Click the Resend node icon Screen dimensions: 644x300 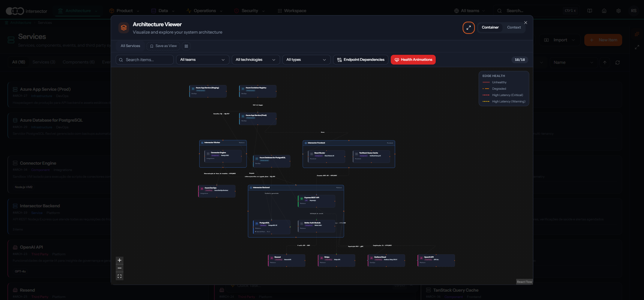coord(272,258)
